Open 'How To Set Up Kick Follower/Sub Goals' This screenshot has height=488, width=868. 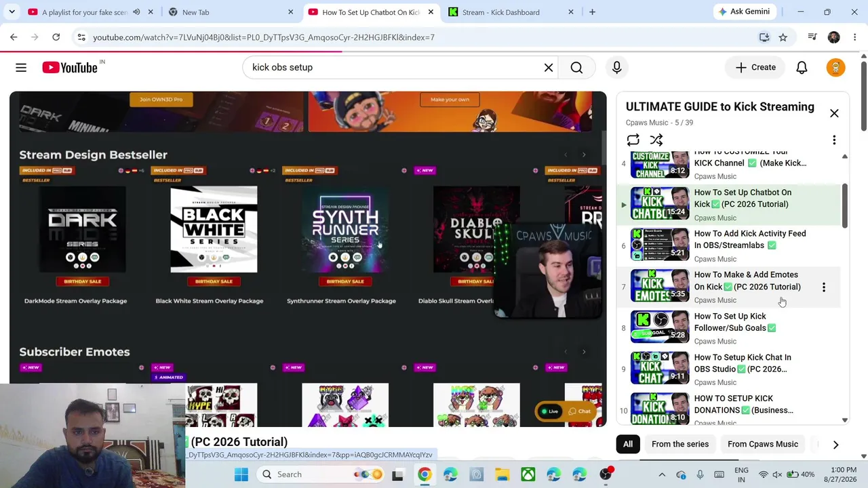coord(729,328)
